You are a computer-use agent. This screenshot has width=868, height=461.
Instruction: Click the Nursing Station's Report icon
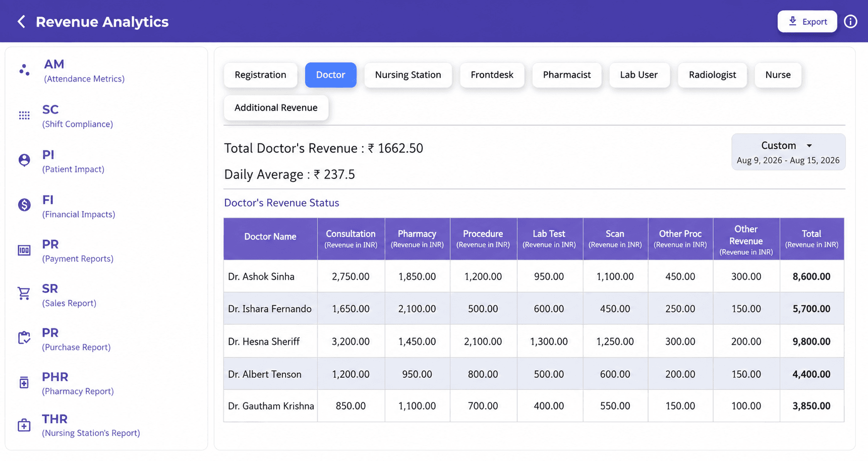pos(24,425)
